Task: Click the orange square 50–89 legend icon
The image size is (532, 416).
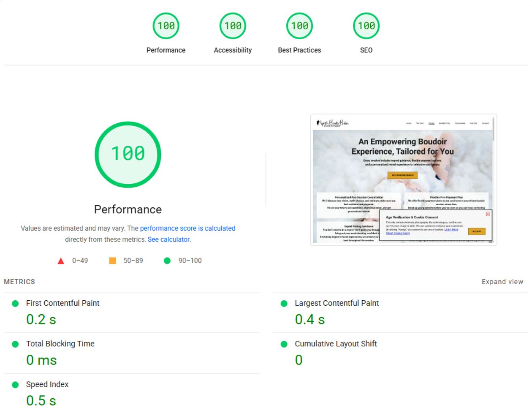Action: click(112, 261)
